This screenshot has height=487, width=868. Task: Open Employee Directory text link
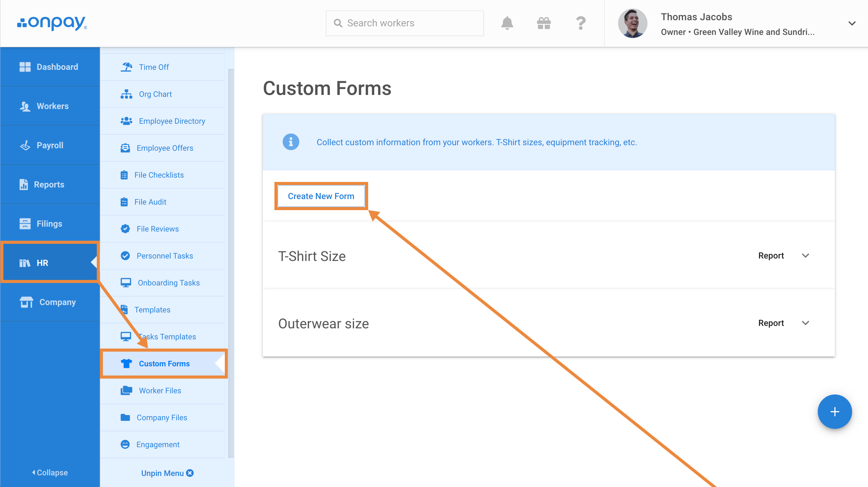tap(172, 121)
